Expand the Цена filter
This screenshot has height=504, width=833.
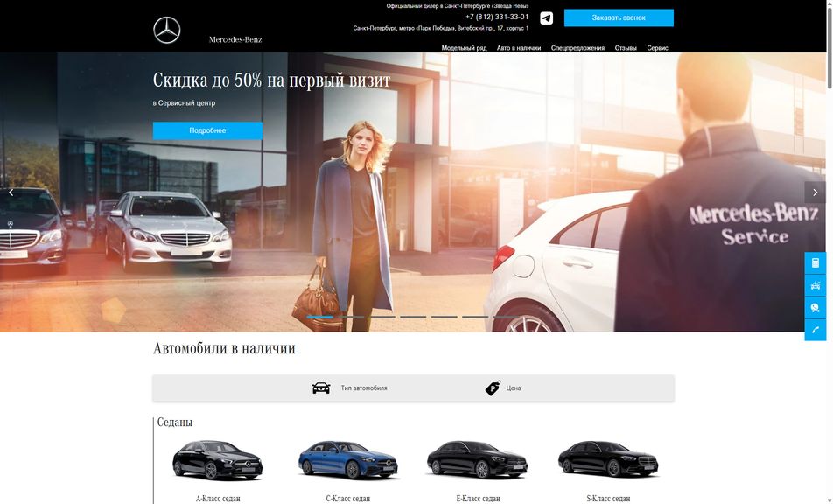click(513, 388)
